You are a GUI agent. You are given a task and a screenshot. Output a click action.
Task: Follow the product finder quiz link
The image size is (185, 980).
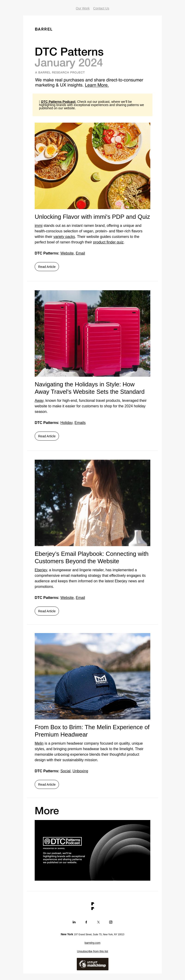108,242
